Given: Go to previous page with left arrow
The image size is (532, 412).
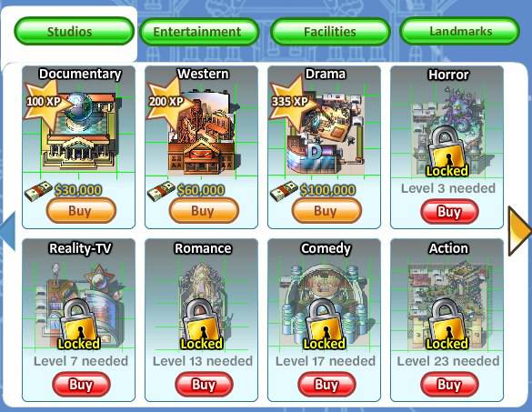Looking at the screenshot, I should (7, 231).
